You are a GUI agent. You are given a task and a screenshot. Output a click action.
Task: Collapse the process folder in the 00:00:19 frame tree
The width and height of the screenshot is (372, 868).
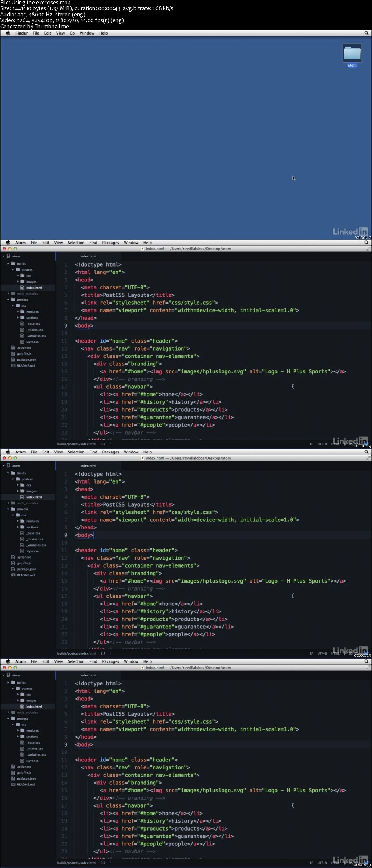coord(8,300)
